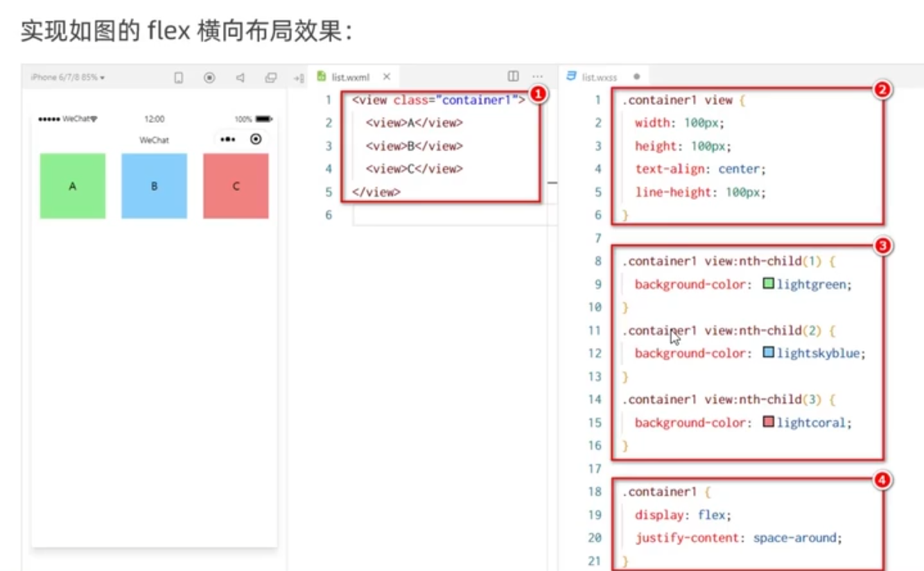Image resolution: width=924 pixels, height=571 pixels.
Task: Select the device rotation icon in simulator toolbar
Action: (x=179, y=78)
